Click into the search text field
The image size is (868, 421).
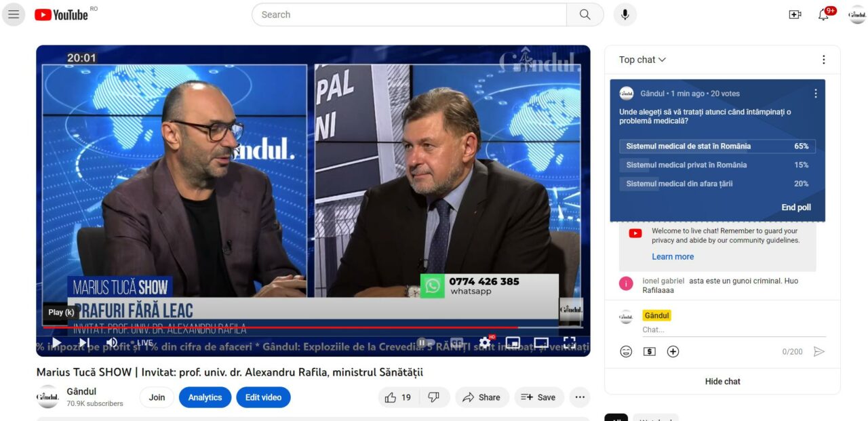pos(409,14)
